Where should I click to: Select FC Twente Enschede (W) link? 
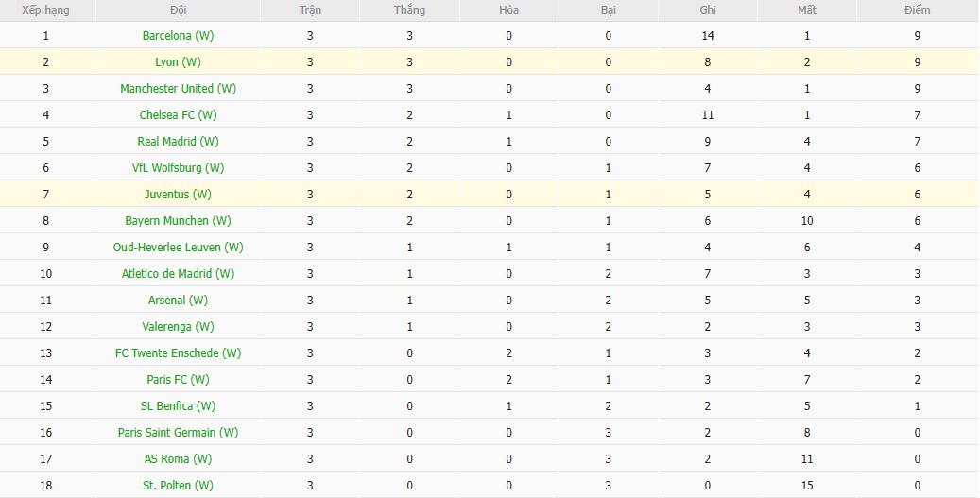pyautogui.click(x=178, y=353)
